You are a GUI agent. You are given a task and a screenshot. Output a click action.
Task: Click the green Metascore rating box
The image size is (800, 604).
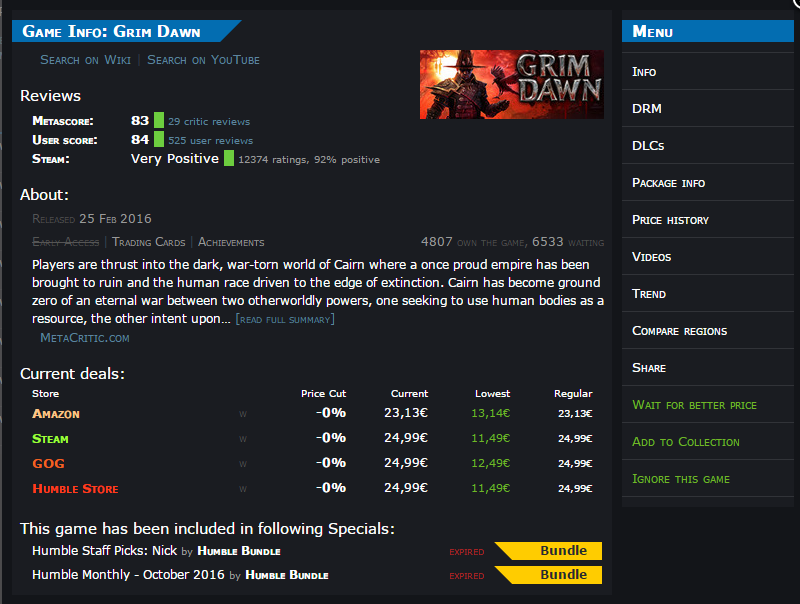159,121
